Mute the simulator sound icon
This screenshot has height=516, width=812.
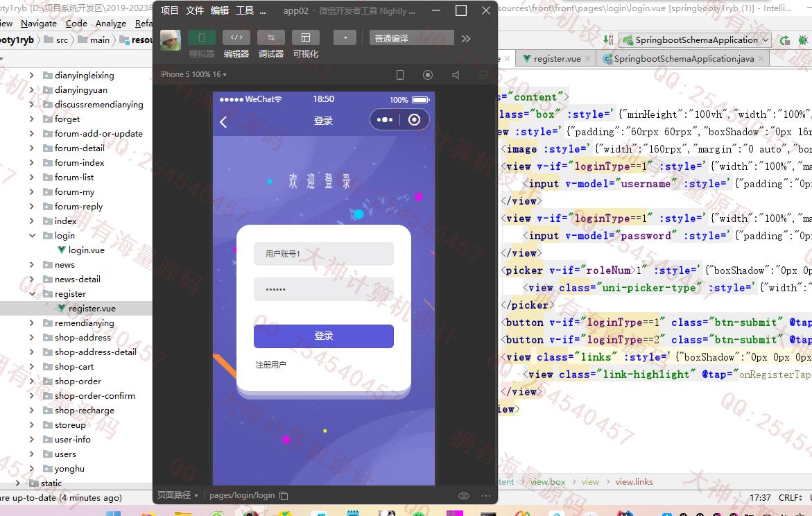pos(456,75)
